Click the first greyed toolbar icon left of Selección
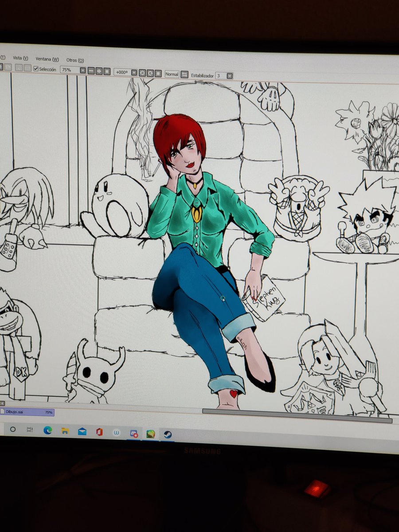 tap(19, 68)
